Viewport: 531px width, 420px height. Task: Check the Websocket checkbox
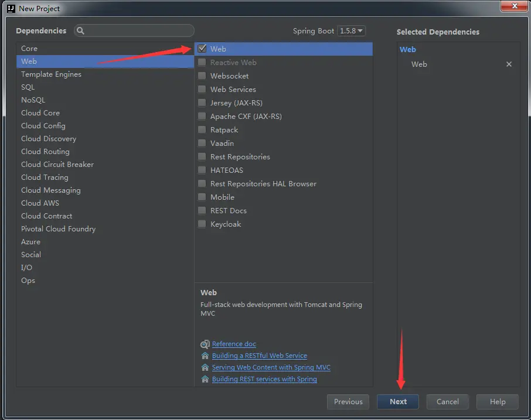pos(202,76)
